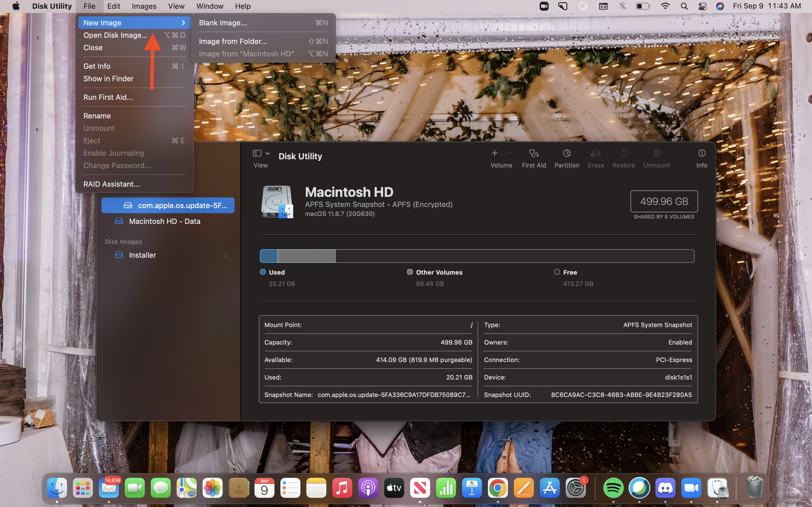
Task: Click the Wi-Fi status icon
Action: pyautogui.click(x=665, y=6)
